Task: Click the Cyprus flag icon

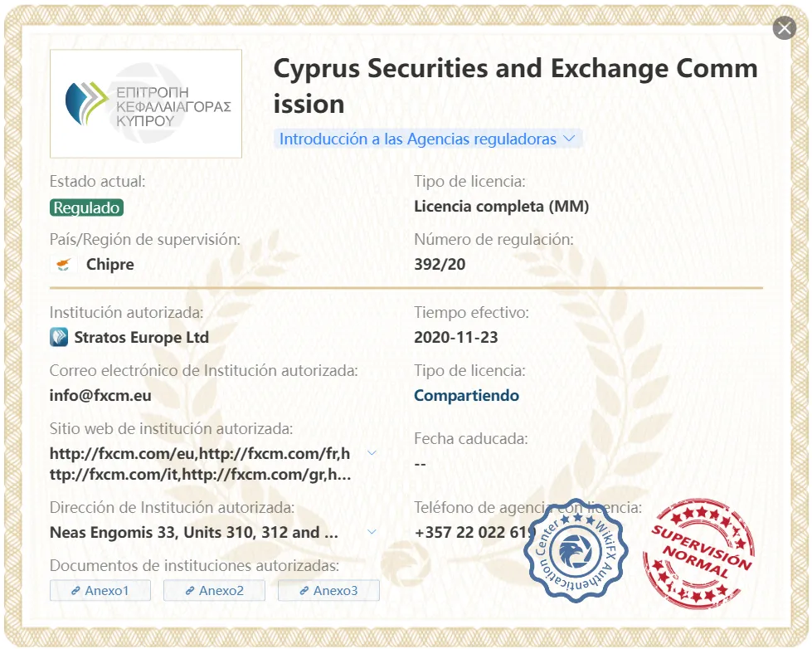Action: (63, 265)
